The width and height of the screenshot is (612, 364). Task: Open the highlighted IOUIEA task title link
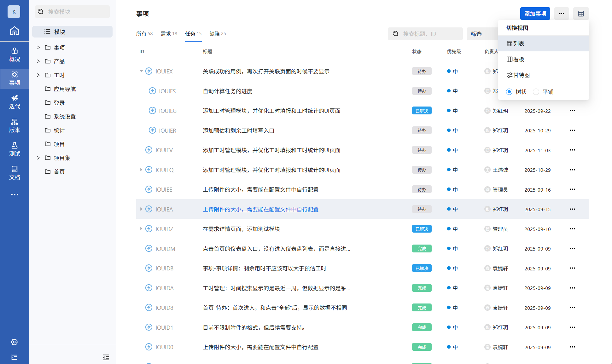tap(260, 209)
